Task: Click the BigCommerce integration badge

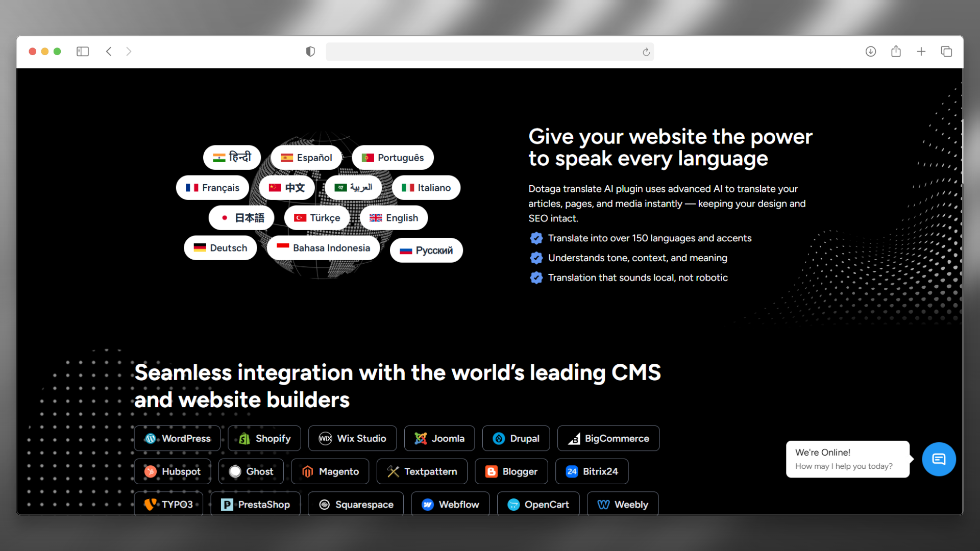Action: 608,438
